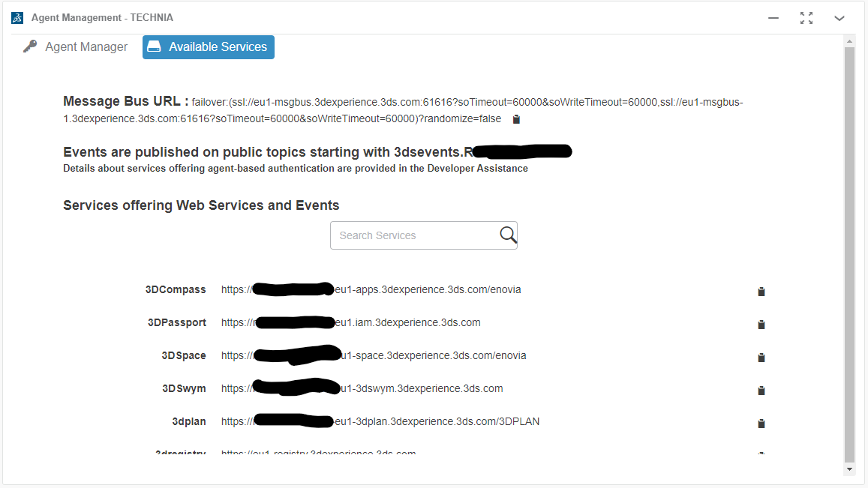Viewport: 868px width, 488px height.
Task: Click inside the Search Services field
Action: point(413,235)
